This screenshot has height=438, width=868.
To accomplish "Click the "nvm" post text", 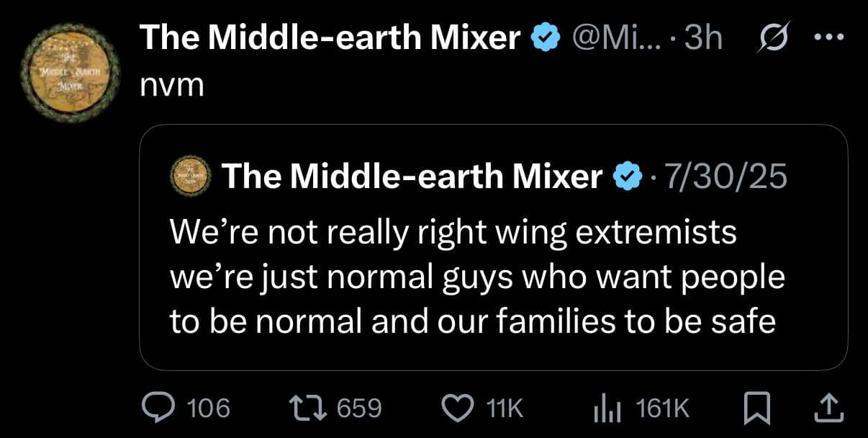I will tap(172, 85).
